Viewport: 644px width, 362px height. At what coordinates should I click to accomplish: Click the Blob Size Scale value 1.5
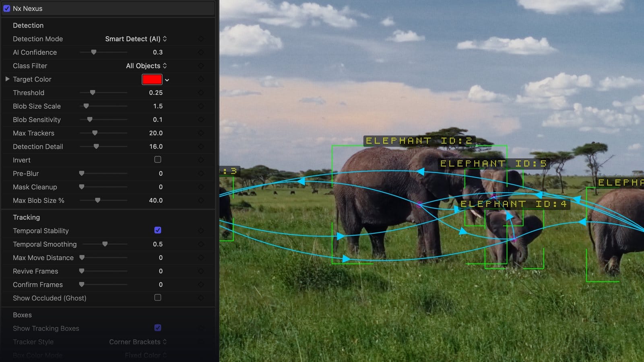158,106
